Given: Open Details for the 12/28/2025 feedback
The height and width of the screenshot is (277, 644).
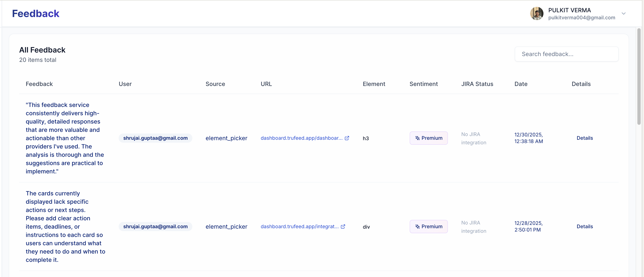Looking at the screenshot, I should coord(585,227).
